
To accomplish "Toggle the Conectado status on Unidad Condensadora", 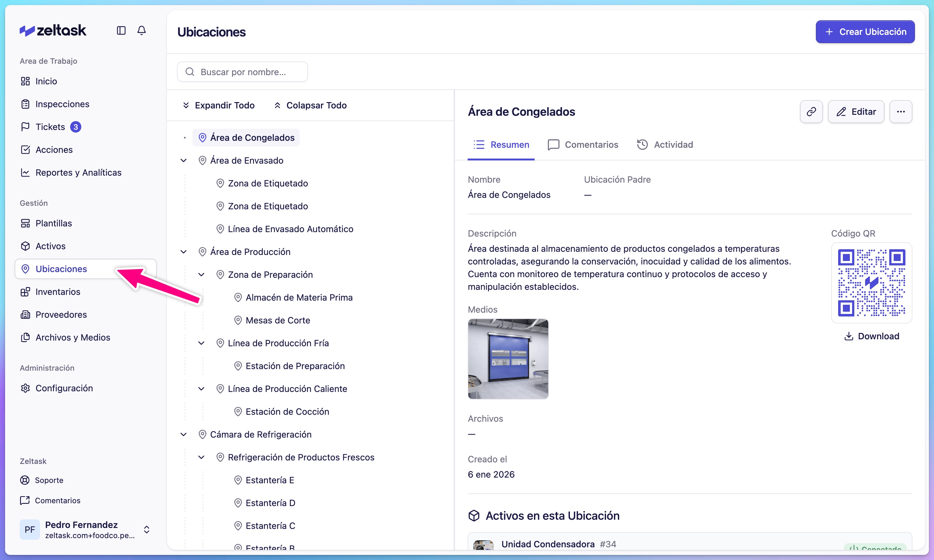I will (x=874, y=550).
